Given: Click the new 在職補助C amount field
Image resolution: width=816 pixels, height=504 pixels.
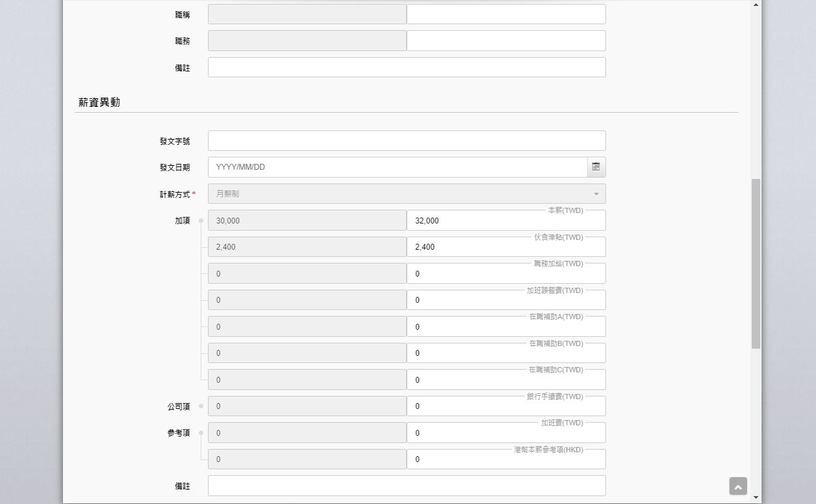Looking at the screenshot, I should 506,380.
